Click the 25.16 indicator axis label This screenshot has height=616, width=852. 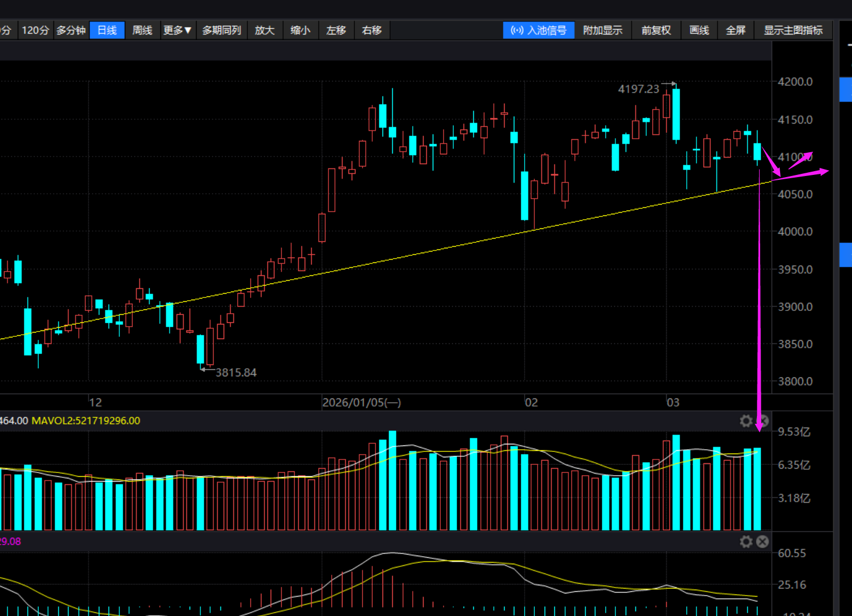(x=792, y=585)
